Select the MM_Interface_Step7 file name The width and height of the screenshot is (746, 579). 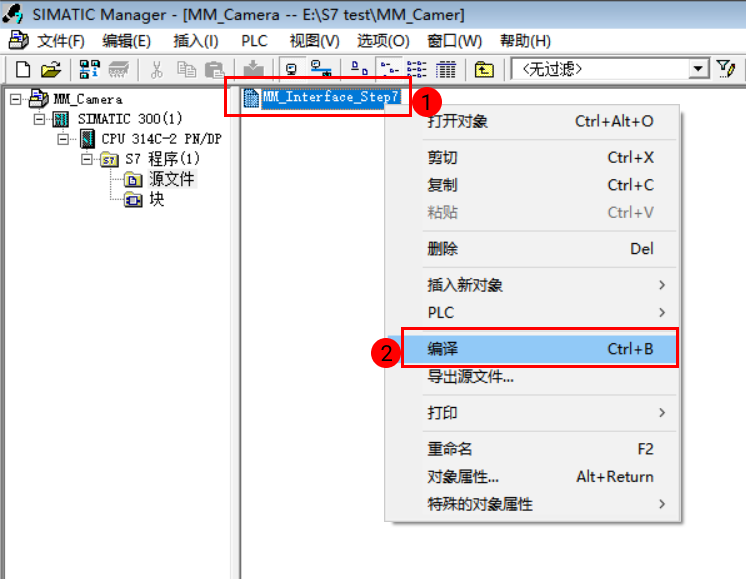[x=330, y=97]
